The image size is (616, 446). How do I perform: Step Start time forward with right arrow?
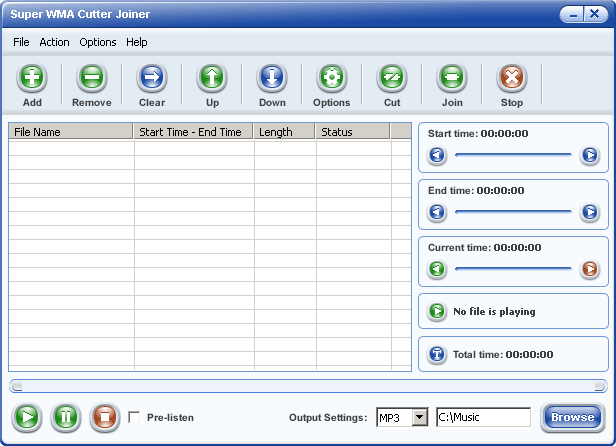pos(590,155)
